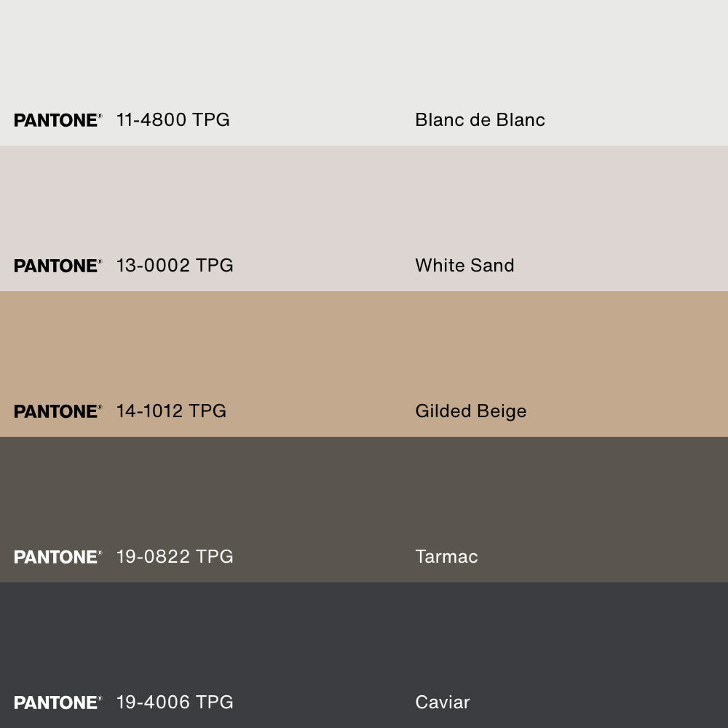This screenshot has height=728, width=728.
Task: Click the 11-4800 TPG color code
Action: point(173,120)
